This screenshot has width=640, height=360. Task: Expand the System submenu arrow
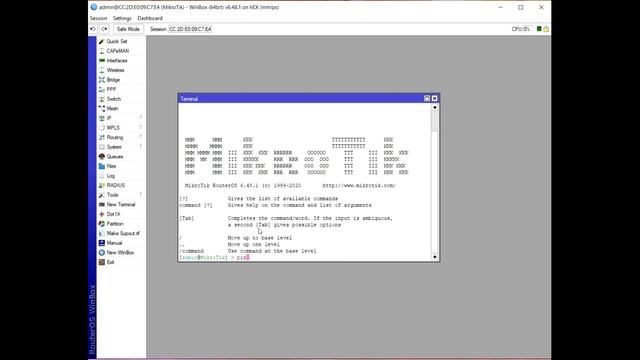click(x=141, y=147)
